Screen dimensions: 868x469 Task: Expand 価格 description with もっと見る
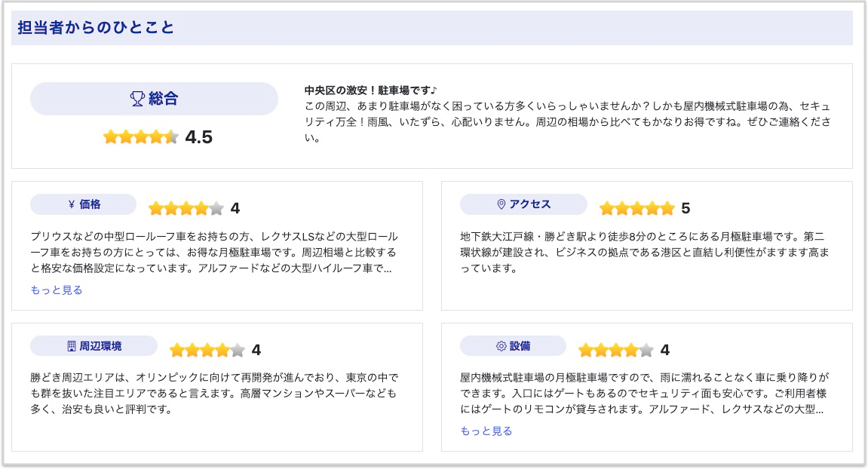click(57, 290)
